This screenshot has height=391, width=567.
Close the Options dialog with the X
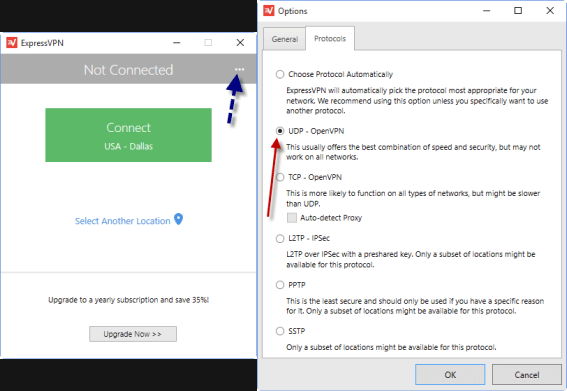[x=550, y=10]
